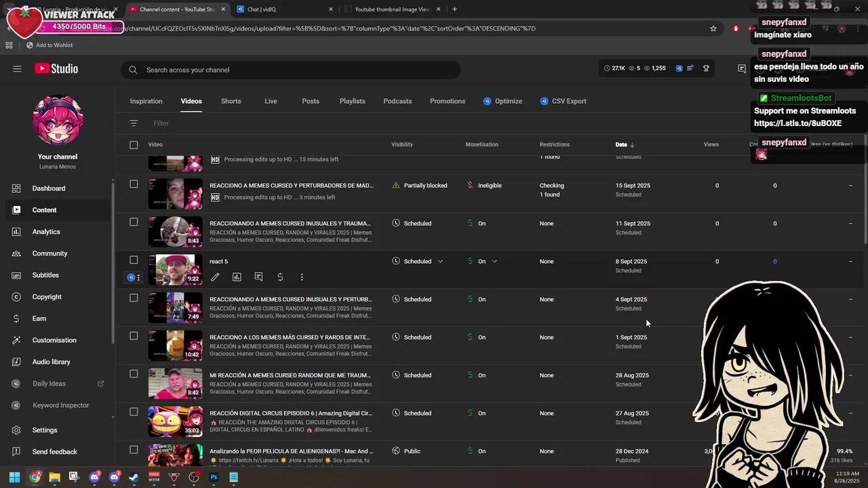Open Voicemeeter from the taskbar
Image resolution: width=868 pixels, height=488 pixels.
point(154,477)
